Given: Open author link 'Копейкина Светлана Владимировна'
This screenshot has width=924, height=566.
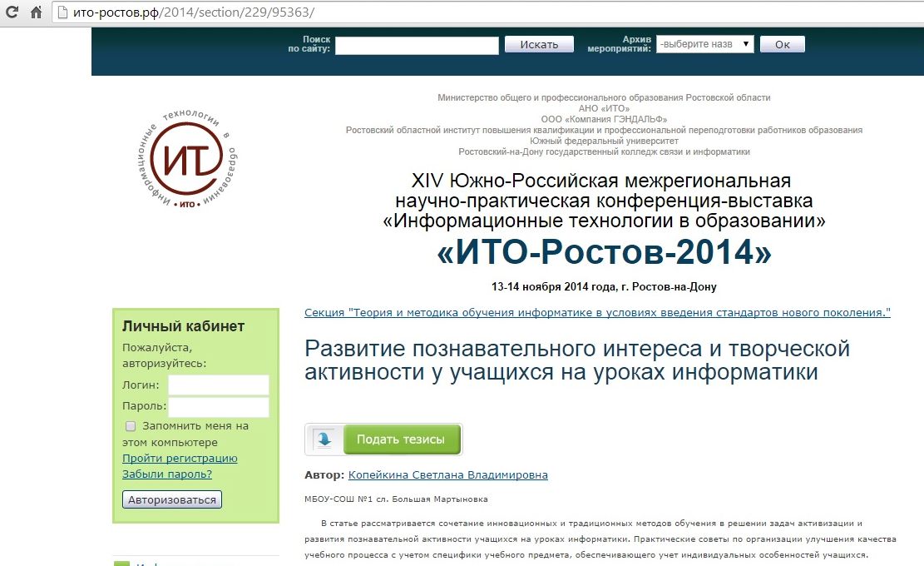Looking at the screenshot, I should [x=447, y=474].
